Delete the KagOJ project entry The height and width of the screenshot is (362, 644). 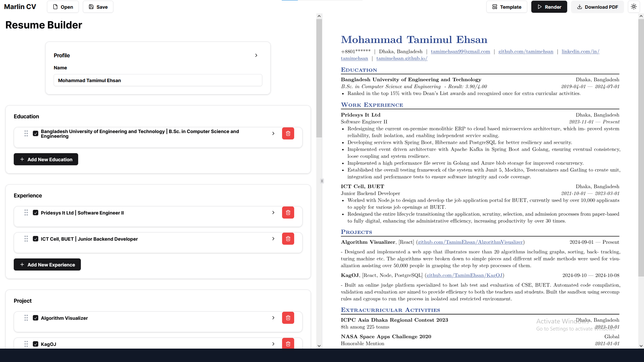tap(288, 344)
